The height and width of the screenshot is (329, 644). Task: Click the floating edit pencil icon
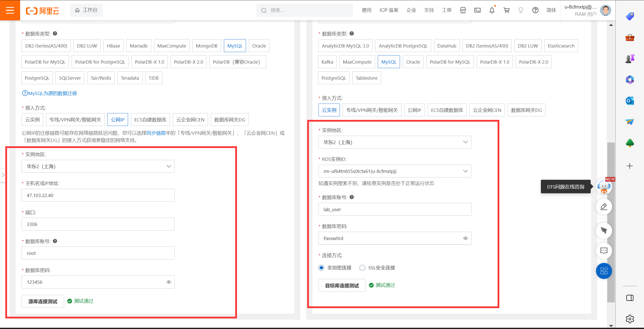604,207
